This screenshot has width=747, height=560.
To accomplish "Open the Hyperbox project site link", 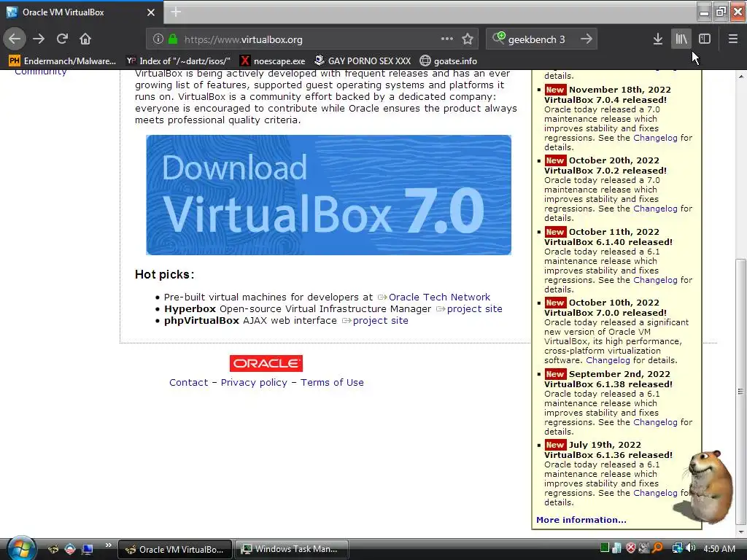I will point(474,309).
